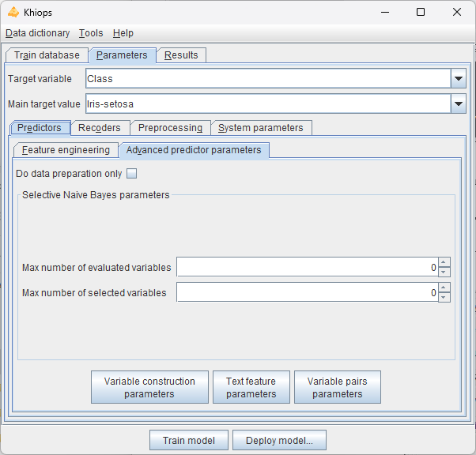476x455 pixels.
Task: Expand the Target variable dropdown arrow
Action: [458, 78]
